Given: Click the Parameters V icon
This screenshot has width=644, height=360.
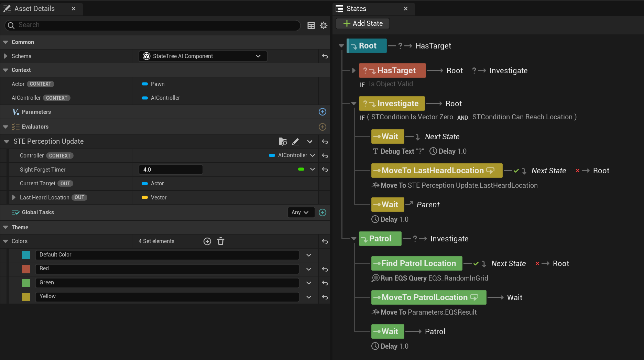Looking at the screenshot, I should click(x=15, y=112).
